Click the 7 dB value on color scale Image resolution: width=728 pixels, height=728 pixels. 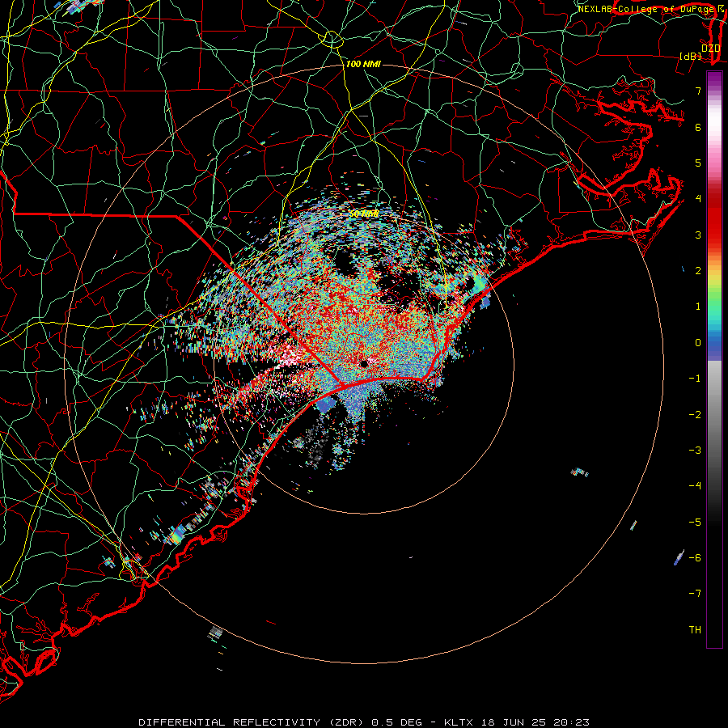pyautogui.click(x=698, y=91)
